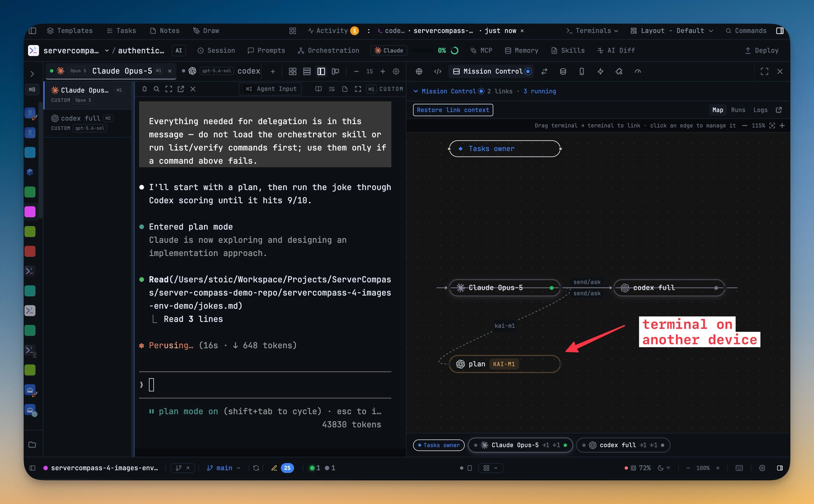Open the AI Diff view
Screen dimensions: 814x504
point(616,50)
